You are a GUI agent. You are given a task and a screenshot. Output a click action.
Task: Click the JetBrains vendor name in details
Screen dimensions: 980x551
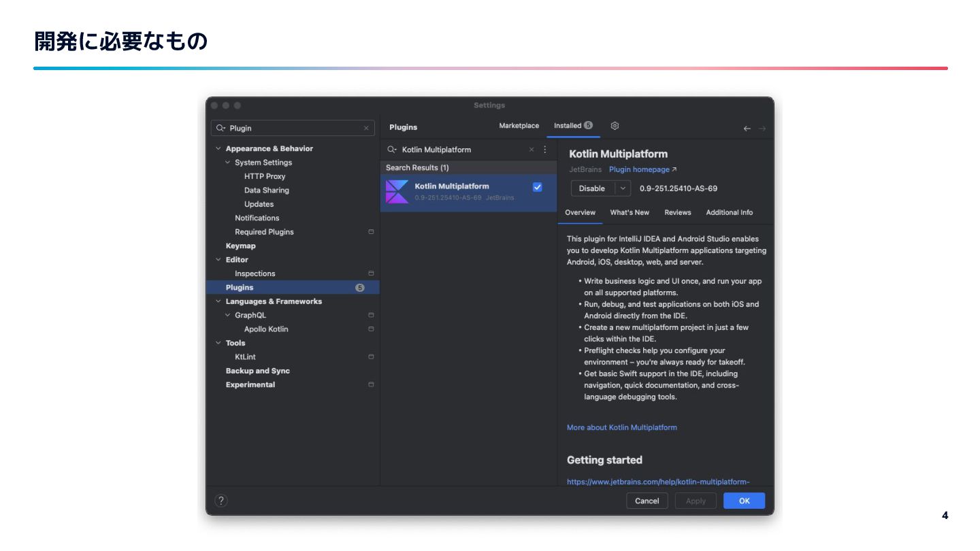[x=585, y=169]
